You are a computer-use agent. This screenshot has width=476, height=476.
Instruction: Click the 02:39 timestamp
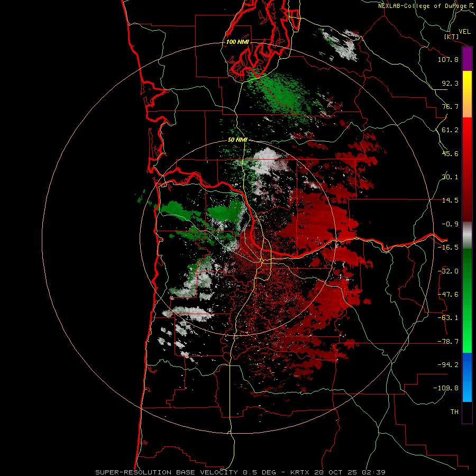coord(374,472)
